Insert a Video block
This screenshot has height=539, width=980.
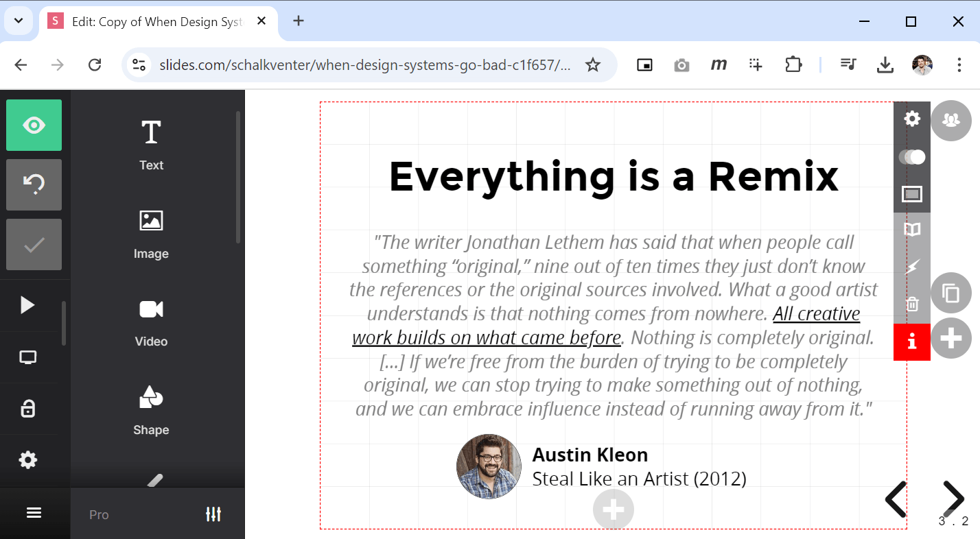151,322
